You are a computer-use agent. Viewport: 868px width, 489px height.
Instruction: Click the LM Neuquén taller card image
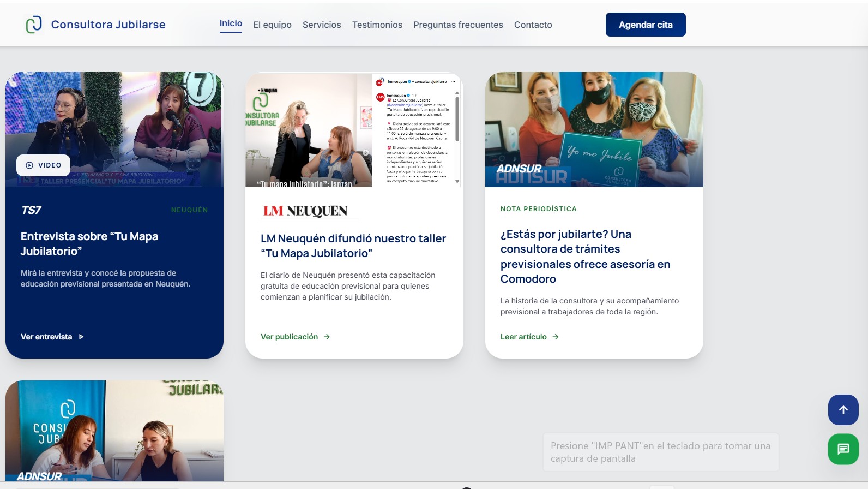[354, 130]
